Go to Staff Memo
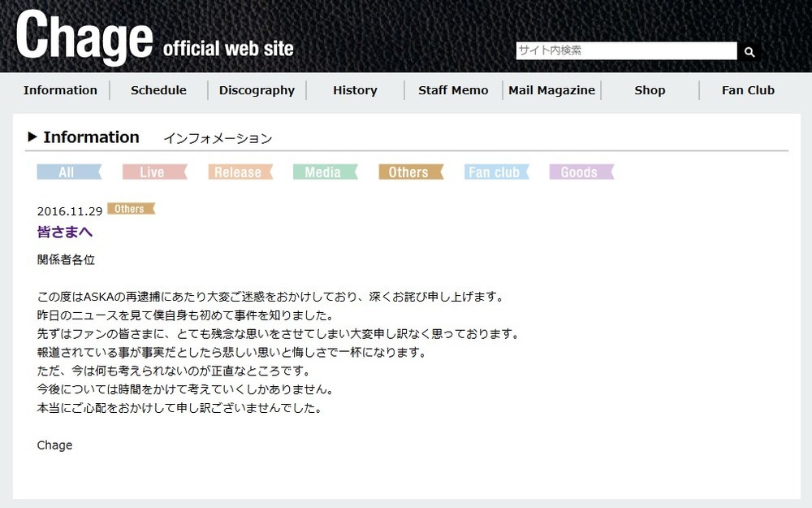The image size is (812, 508). coord(452,90)
